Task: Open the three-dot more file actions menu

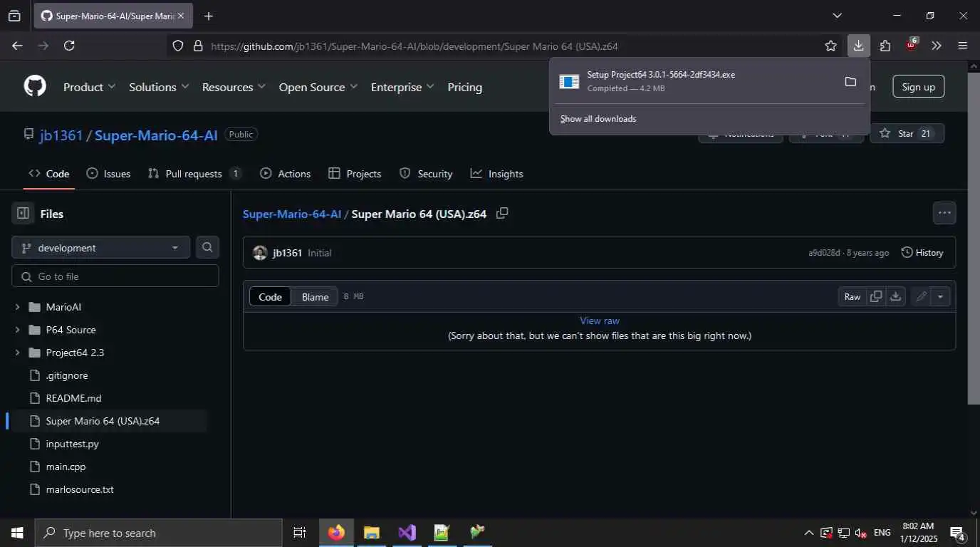Action: (x=944, y=212)
